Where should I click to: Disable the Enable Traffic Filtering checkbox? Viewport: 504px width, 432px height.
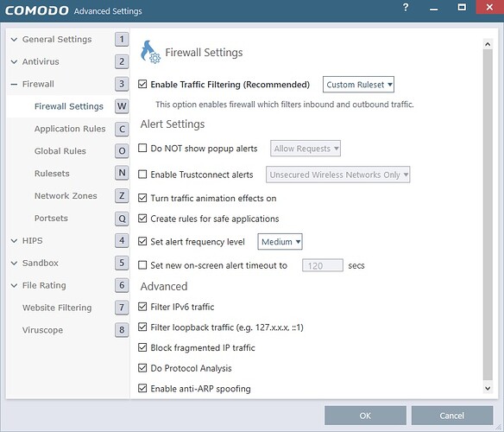tap(142, 85)
